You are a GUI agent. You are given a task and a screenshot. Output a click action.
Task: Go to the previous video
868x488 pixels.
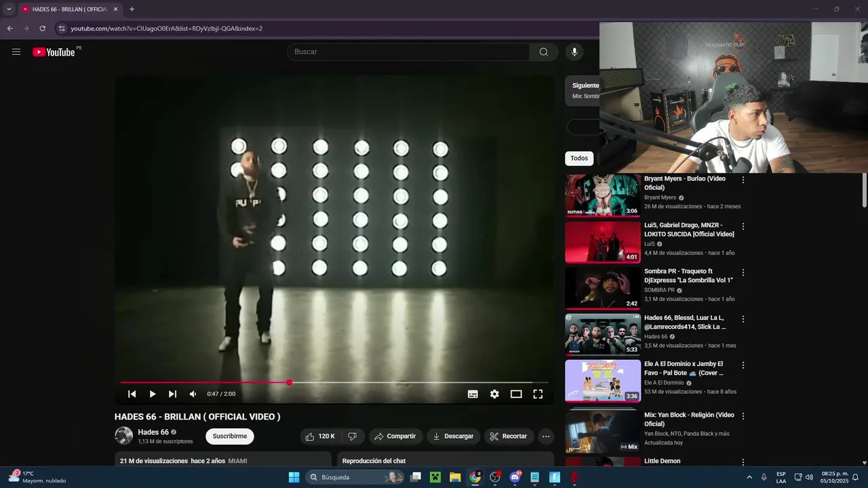[132, 394]
